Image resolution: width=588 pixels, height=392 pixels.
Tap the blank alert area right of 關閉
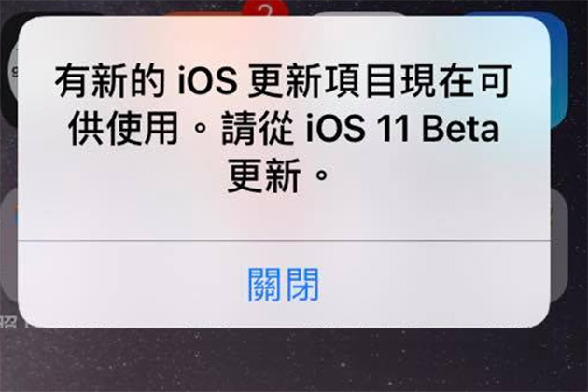pyautogui.click(x=435, y=285)
